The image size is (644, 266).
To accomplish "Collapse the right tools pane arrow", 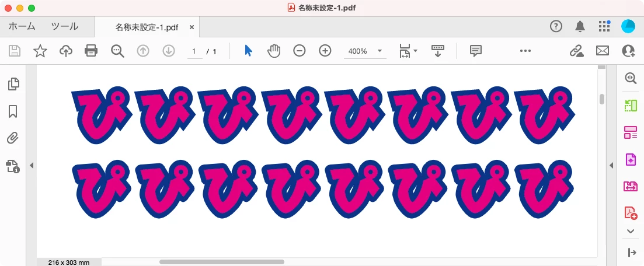I will pos(611,166).
